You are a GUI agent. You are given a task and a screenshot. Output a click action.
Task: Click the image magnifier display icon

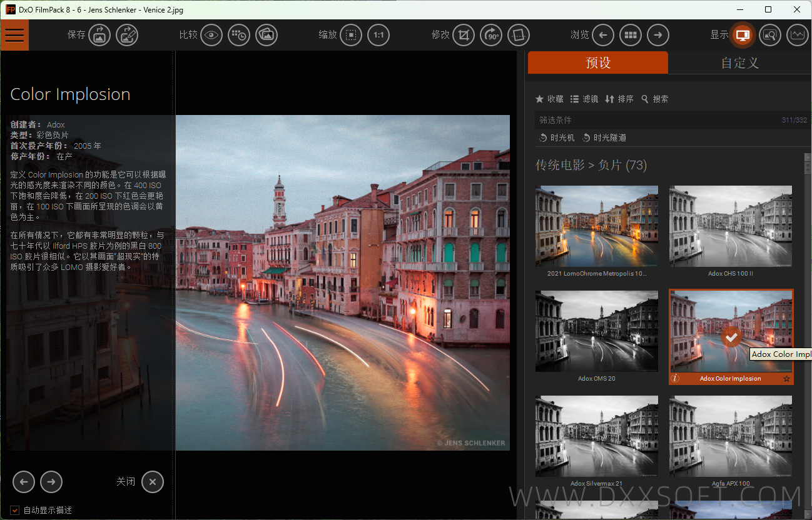click(770, 35)
